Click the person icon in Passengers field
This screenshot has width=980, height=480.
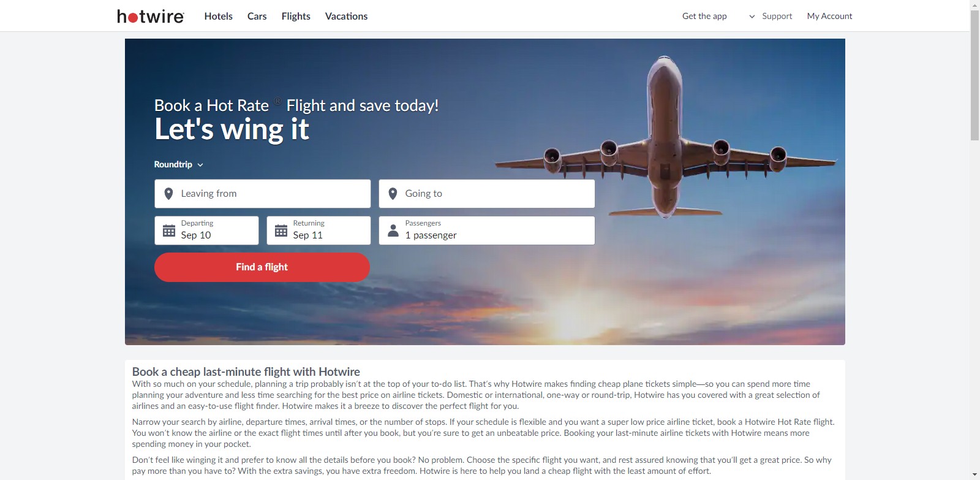point(393,230)
